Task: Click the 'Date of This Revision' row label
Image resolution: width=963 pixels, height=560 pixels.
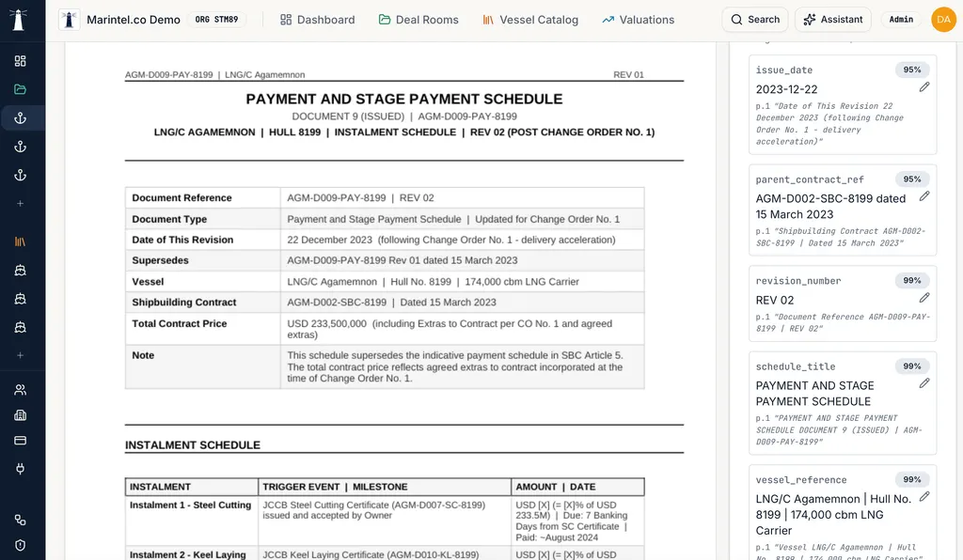Action: [x=182, y=240]
